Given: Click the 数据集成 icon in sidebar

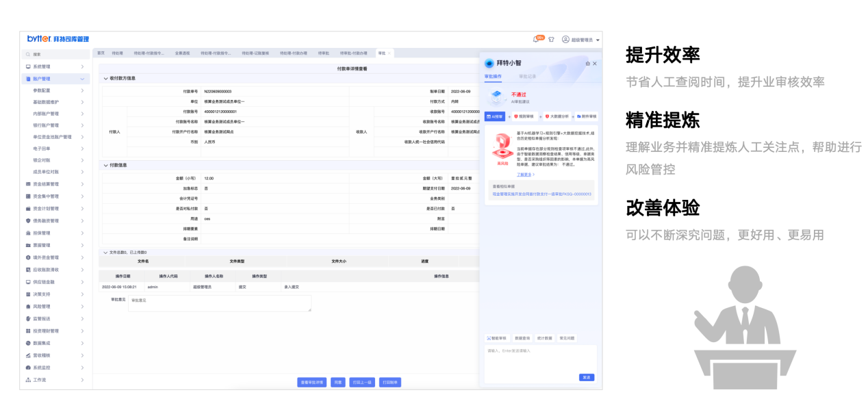Looking at the screenshot, I should tap(28, 343).
